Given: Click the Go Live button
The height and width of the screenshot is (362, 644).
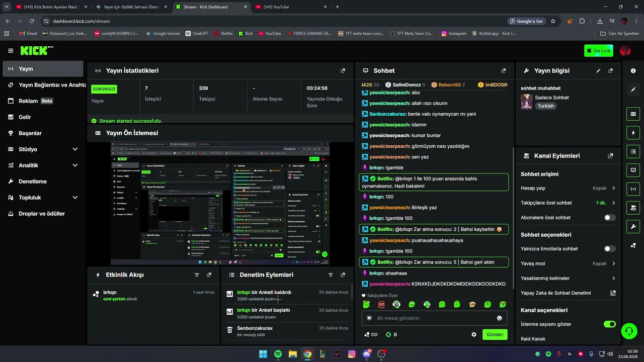Looking at the screenshot, I should pos(599,50).
